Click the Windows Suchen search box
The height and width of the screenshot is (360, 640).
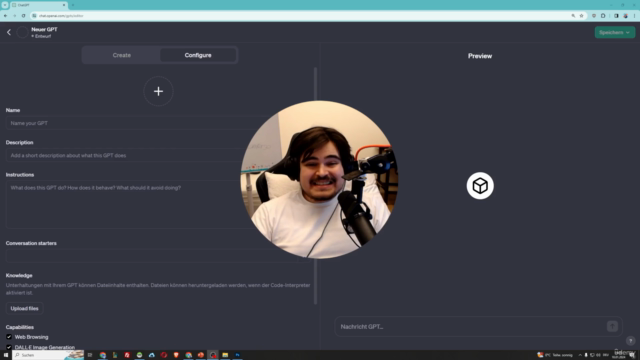[48, 355]
